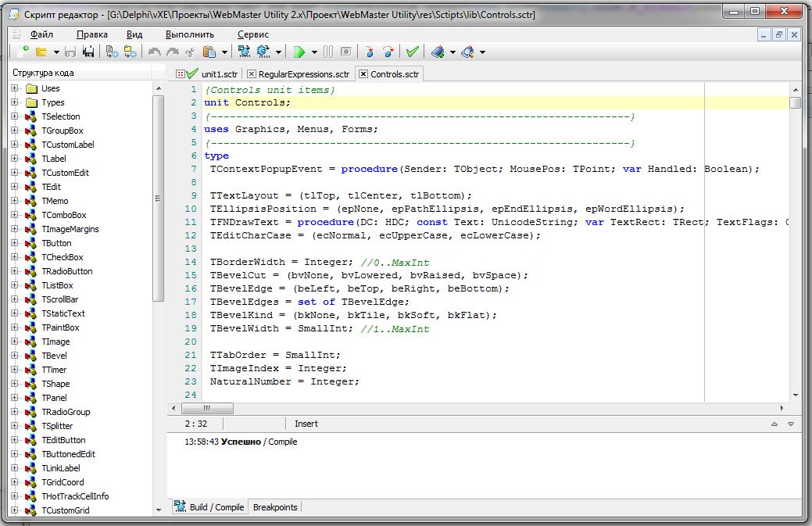Click the Open file folder icon
The width and height of the screenshot is (812, 526).
[41, 52]
